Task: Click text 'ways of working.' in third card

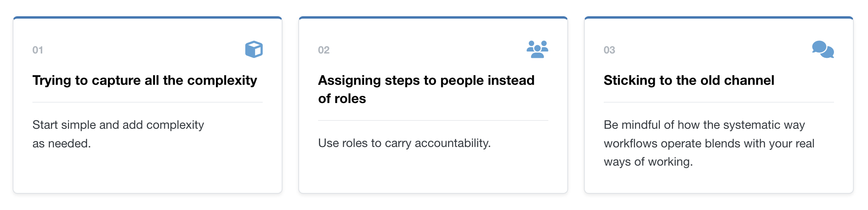Action: pos(648,162)
